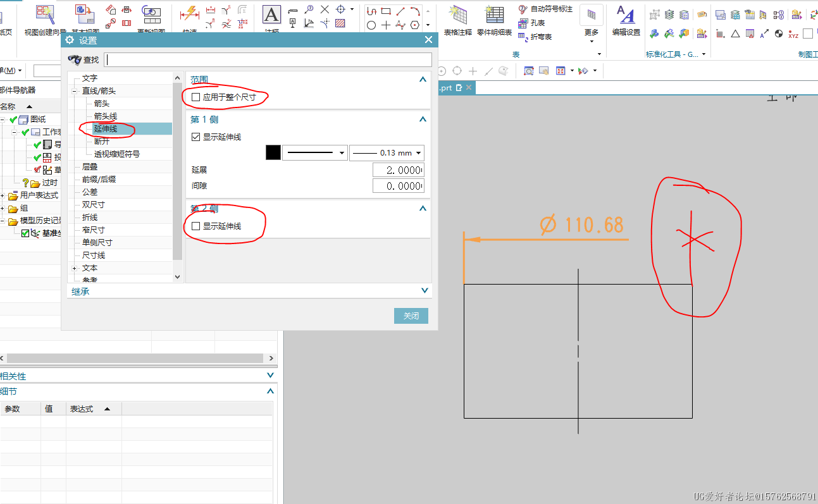Check Side 2 Show Extension Line

196,226
